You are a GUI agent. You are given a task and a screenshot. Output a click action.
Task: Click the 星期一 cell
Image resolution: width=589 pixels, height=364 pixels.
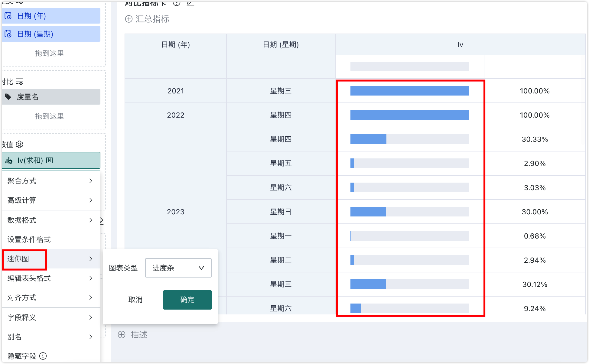click(281, 236)
